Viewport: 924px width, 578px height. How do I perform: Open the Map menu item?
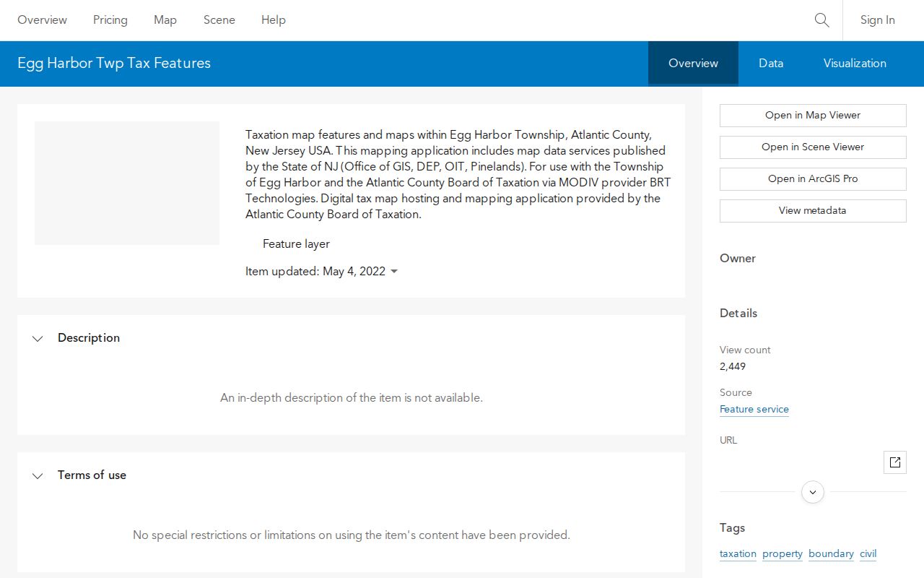[x=165, y=20]
